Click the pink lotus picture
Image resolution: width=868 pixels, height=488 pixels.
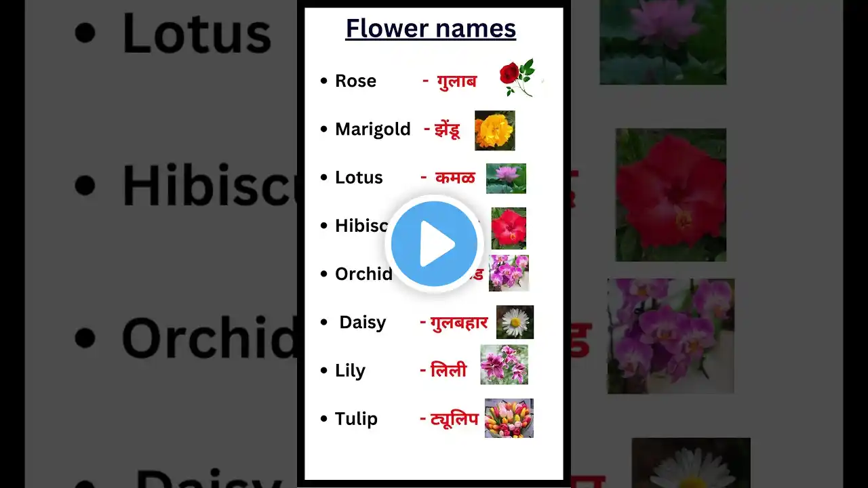click(x=506, y=178)
